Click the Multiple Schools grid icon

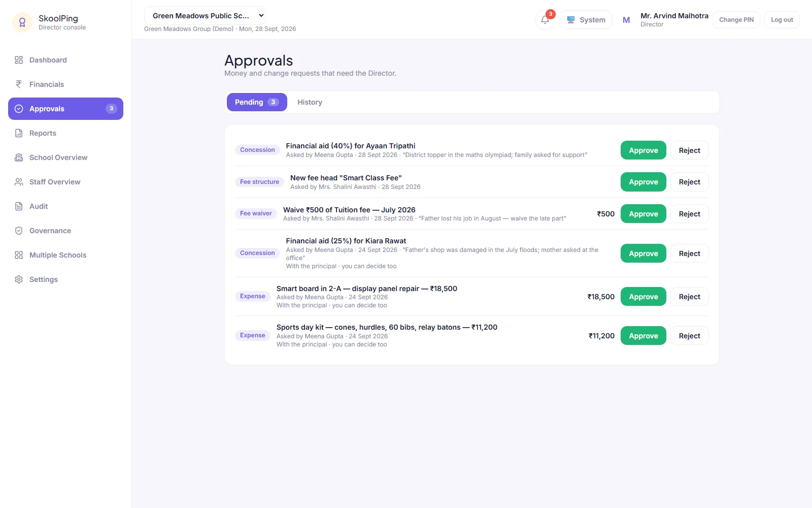pos(19,255)
